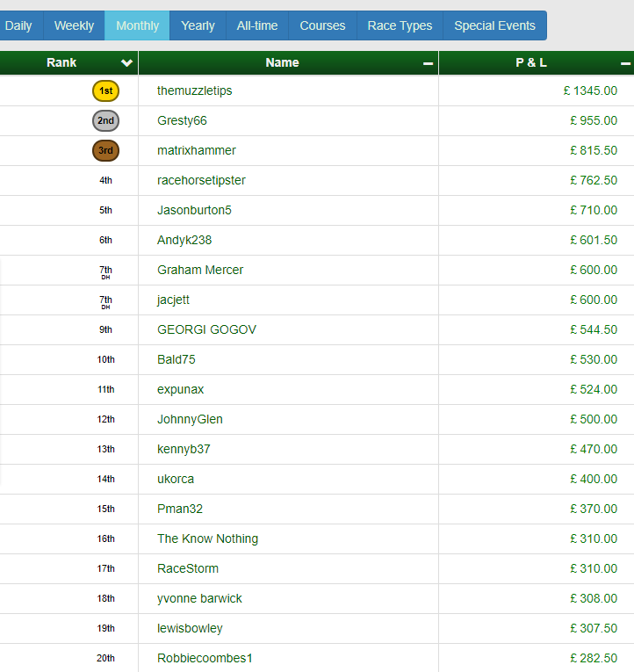Click the £ 955.00 profit value
The width and height of the screenshot is (634, 672).
tap(594, 121)
